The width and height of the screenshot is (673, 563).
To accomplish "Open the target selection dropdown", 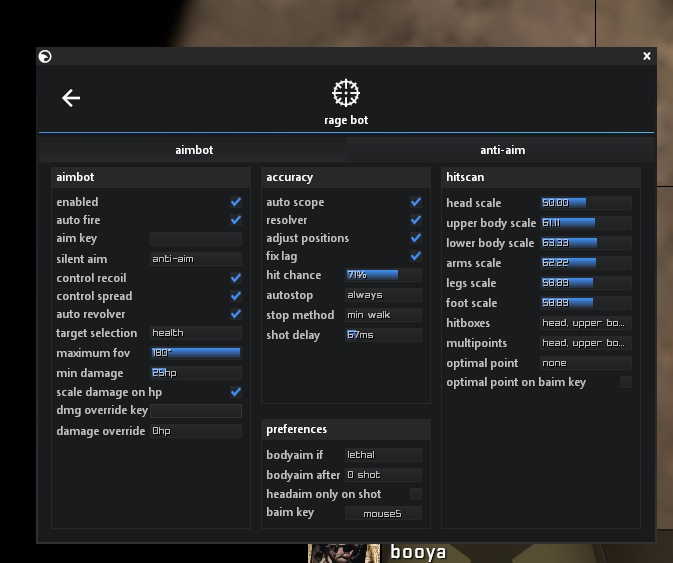I will [x=195, y=333].
